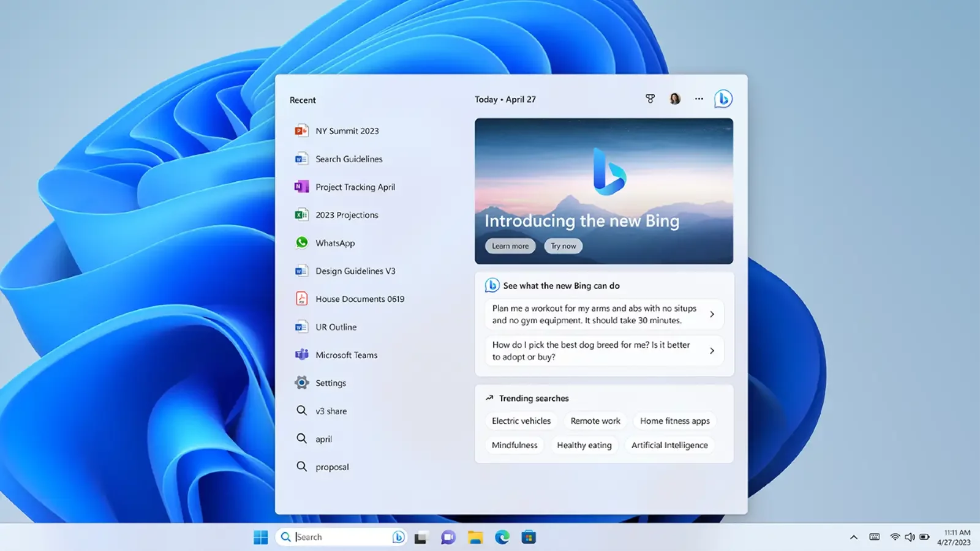Click the Introducing the new Bing banner
The height and width of the screenshot is (551, 980).
point(604,191)
